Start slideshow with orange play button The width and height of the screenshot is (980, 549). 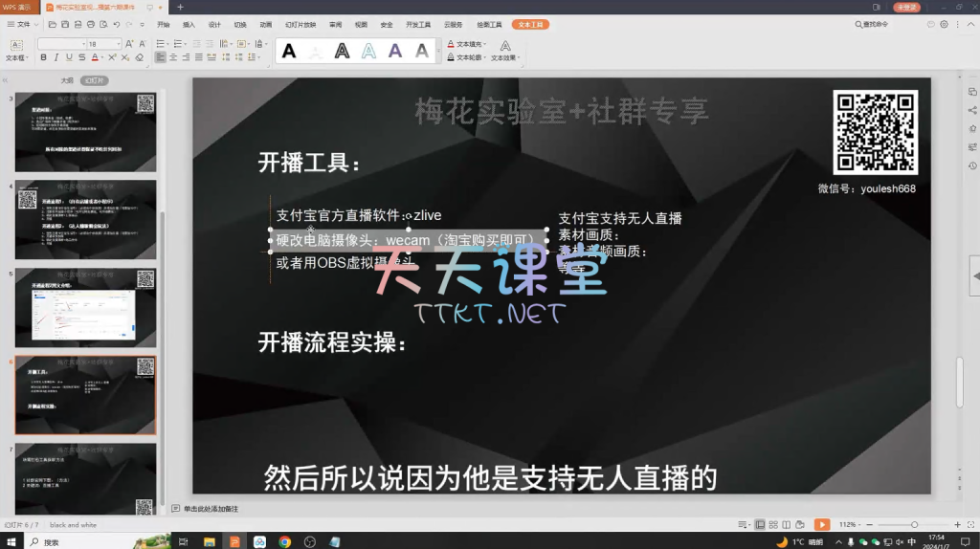(x=821, y=524)
